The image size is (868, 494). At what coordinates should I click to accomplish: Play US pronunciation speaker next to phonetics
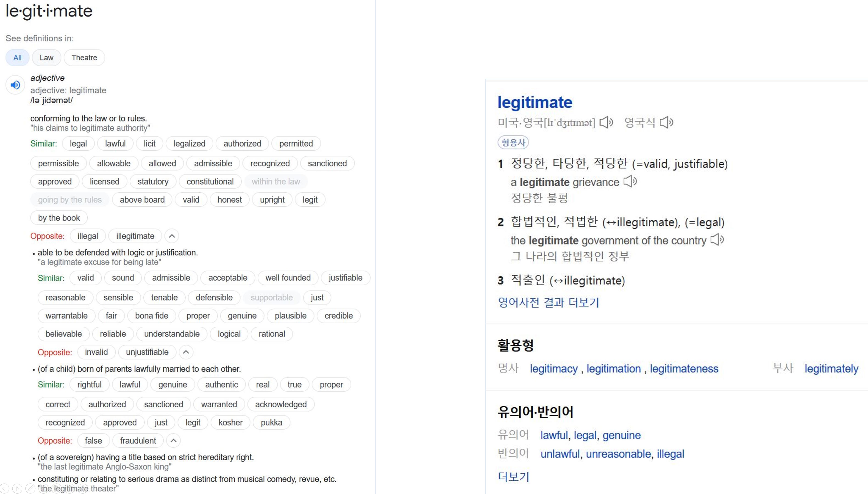point(606,122)
